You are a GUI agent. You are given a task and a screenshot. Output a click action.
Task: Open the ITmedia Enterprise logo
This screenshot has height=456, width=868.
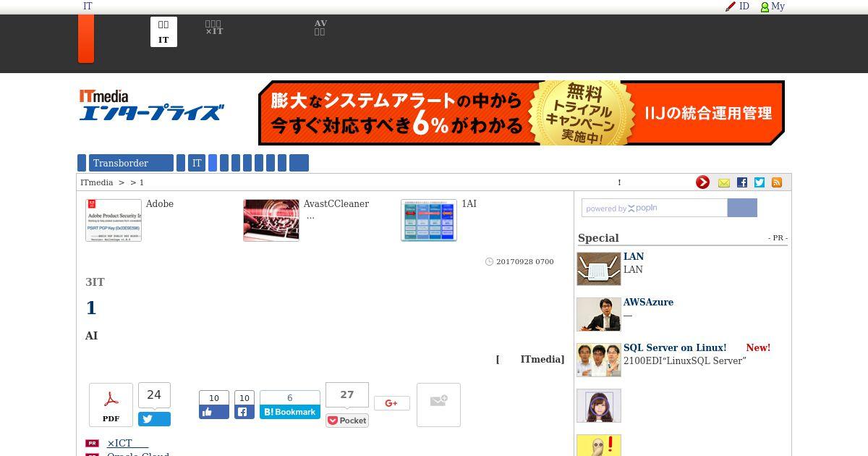tap(151, 105)
